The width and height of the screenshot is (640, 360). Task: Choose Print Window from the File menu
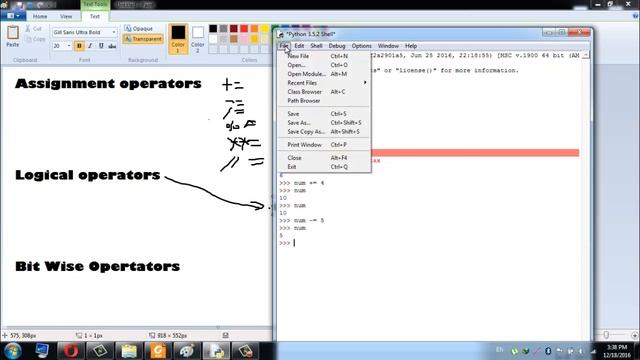point(324,145)
